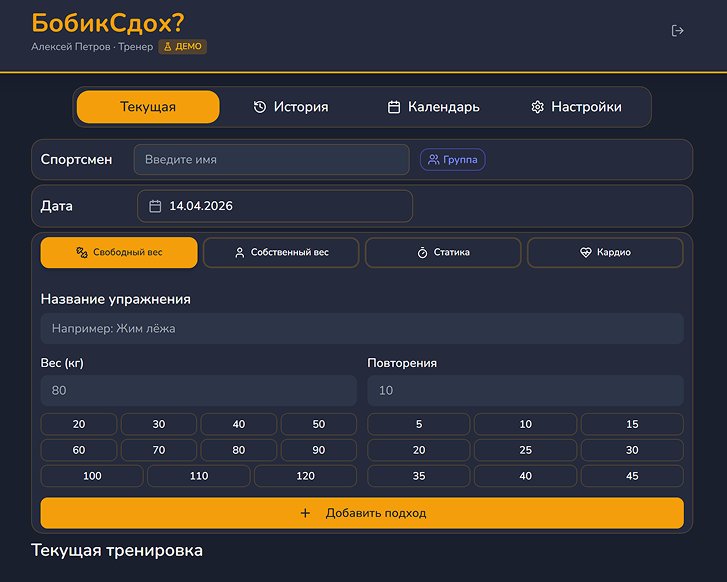This screenshot has width=727, height=582.
Task: Choose the 40 button under Повторения
Action: [525, 476]
